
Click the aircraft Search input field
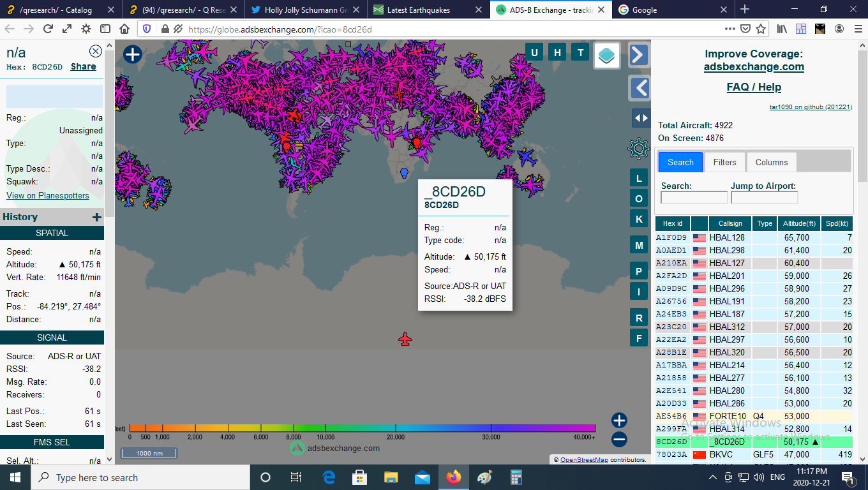point(694,198)
